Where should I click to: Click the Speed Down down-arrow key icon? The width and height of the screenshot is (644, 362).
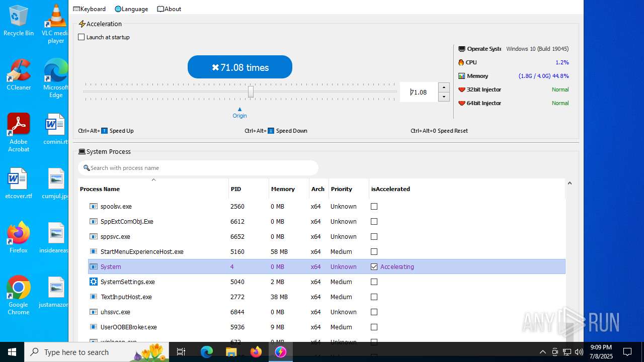[x=271, y=131]
